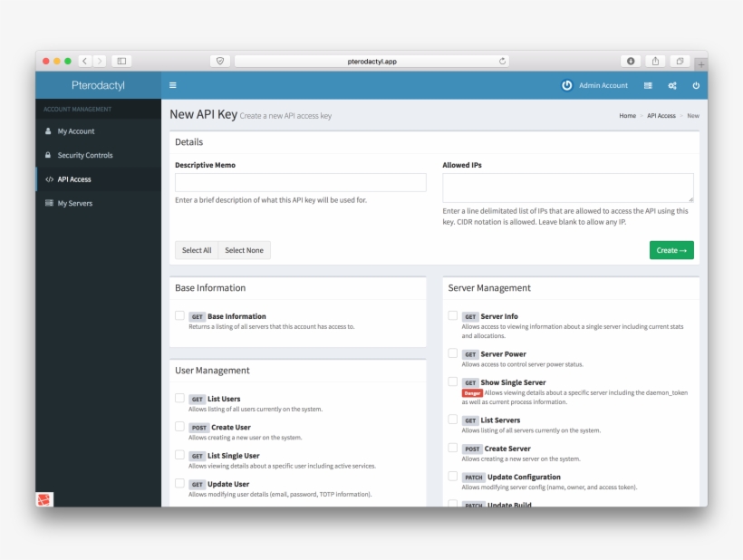The height and width of the screenshot is (560, 743).
Task: Click the power logout icon in the navbar
Action: [695, 85]
